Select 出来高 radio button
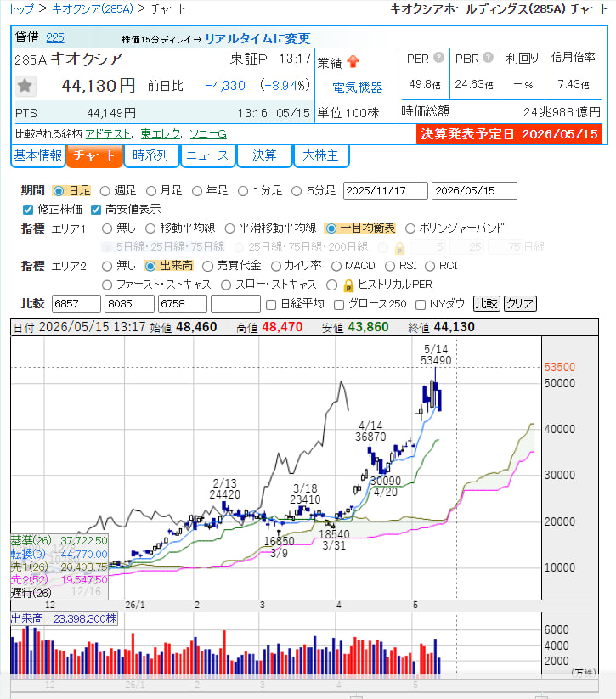This screenshot has height=699, width=616. [150, 266]
